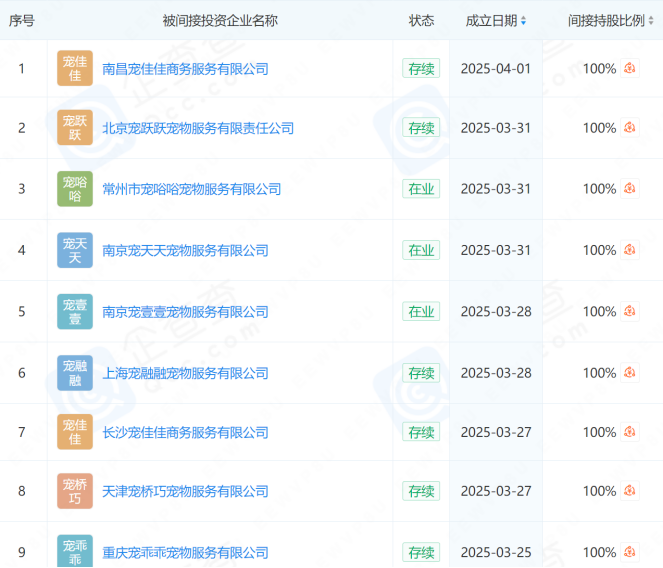The width and height of the screenshot is (663, 568).
Task: Click the 宠跃跃 logo tile
Action: tap(75, 128)
